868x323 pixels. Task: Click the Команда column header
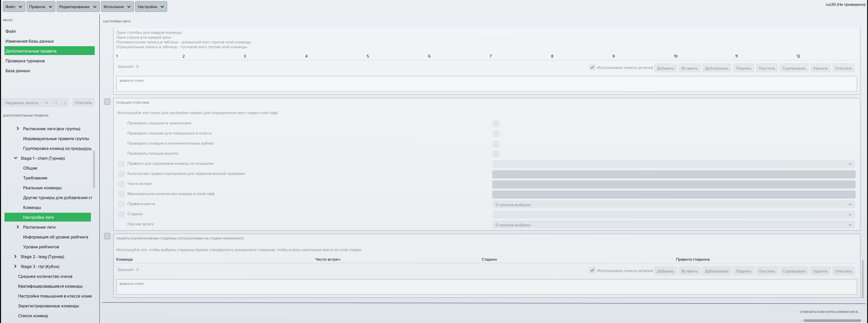124,259
